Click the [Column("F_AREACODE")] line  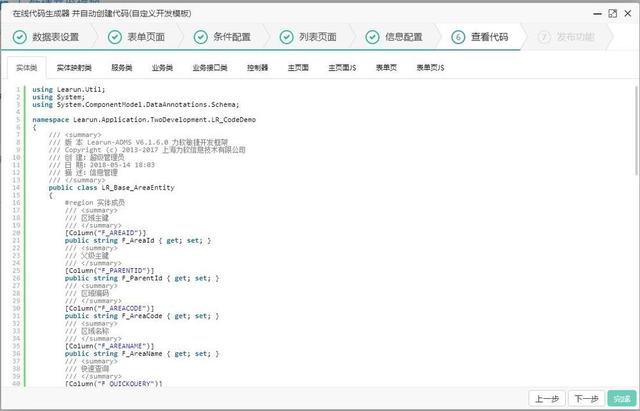click(x=109, y=309)
